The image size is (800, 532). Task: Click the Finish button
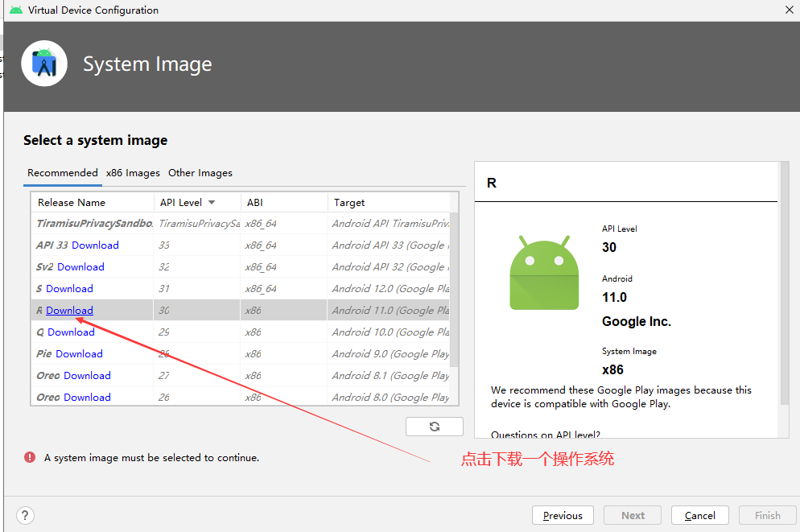[x=767, y=515]
